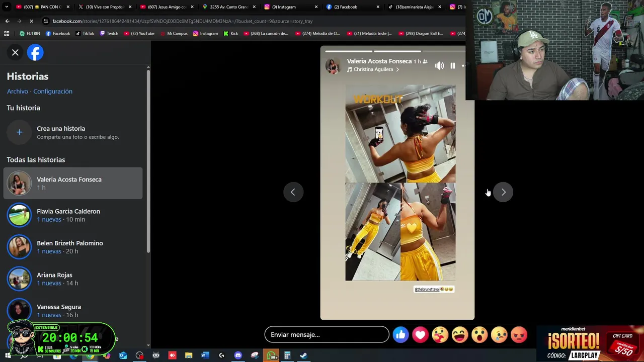Open Belen Brizeth Palomino's story
Image resolution: width=644 pixels, height=362 pixels.
tap(73, 247)
